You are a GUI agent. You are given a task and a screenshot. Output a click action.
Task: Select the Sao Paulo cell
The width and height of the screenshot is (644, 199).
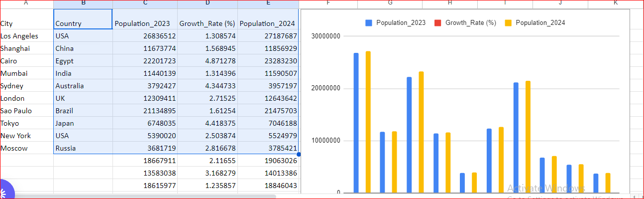[x=26, y=111]
